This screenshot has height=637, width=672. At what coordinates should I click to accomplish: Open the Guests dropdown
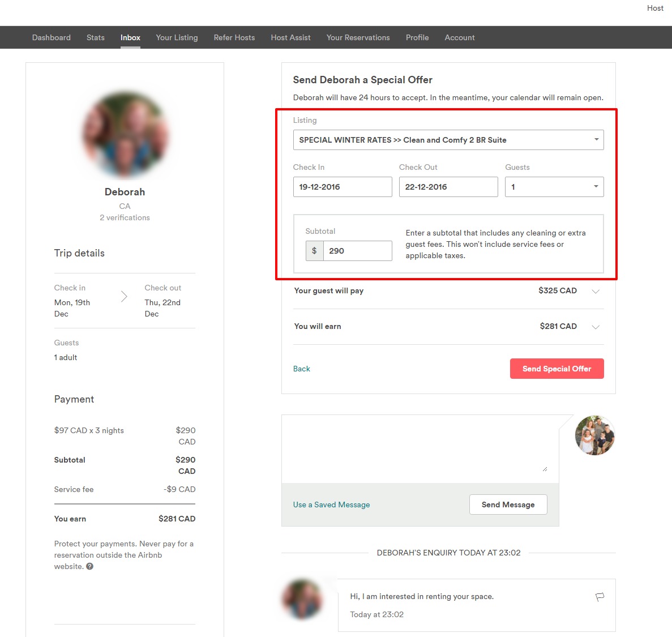[554, 187]
